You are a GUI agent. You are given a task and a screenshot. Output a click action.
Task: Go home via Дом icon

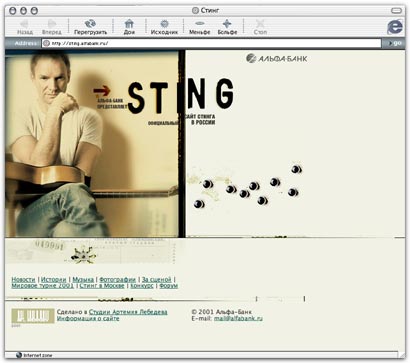click(129, 24)
